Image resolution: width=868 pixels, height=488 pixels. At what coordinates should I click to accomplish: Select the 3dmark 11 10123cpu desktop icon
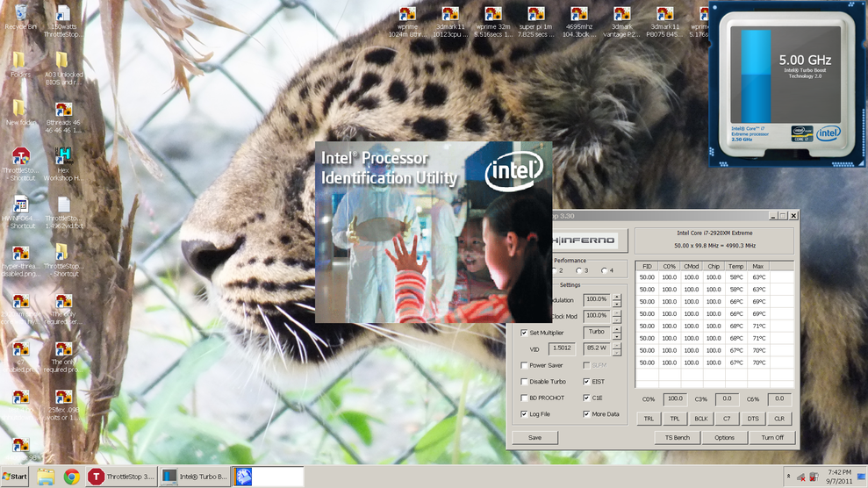[x=450, y=22]
